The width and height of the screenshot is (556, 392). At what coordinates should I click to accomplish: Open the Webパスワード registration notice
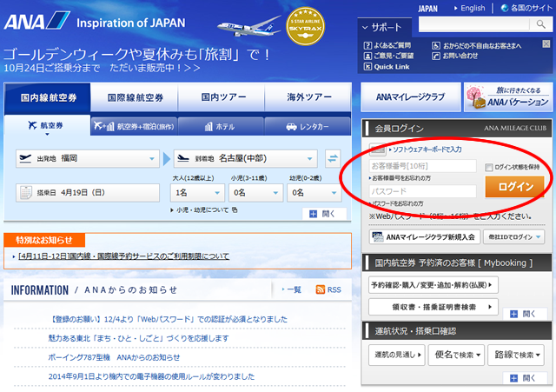169,319
